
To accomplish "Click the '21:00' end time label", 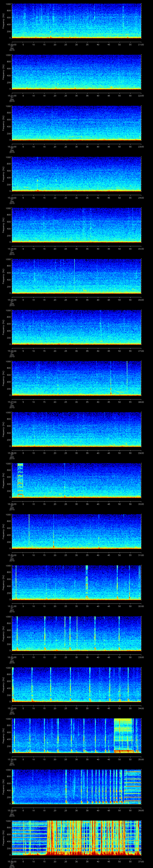I will coord(141,44).
